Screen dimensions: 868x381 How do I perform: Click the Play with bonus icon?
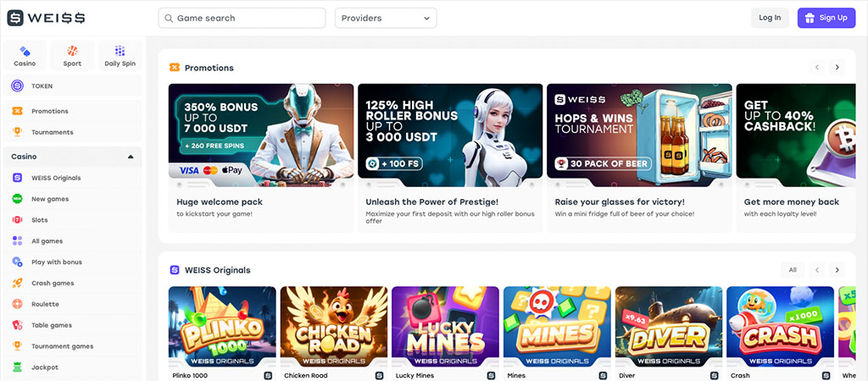pyautogui.click(x=17, y=262)
